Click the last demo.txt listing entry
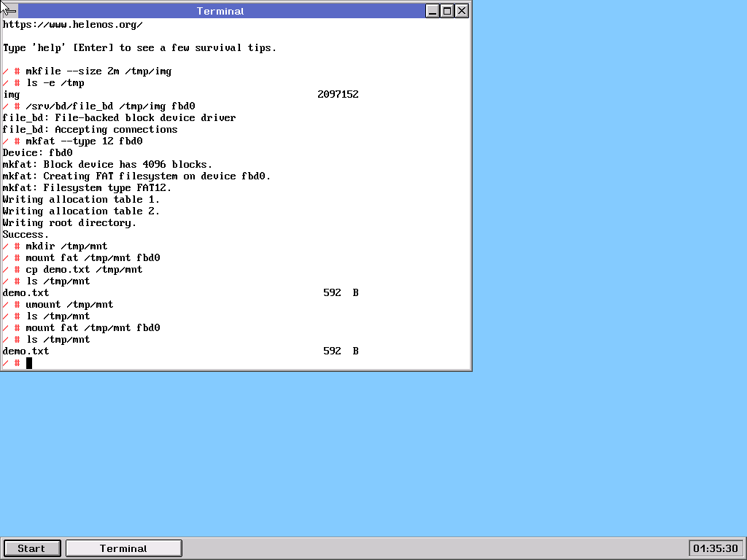This screenshot has width=747, height=560. click(26, 351)
